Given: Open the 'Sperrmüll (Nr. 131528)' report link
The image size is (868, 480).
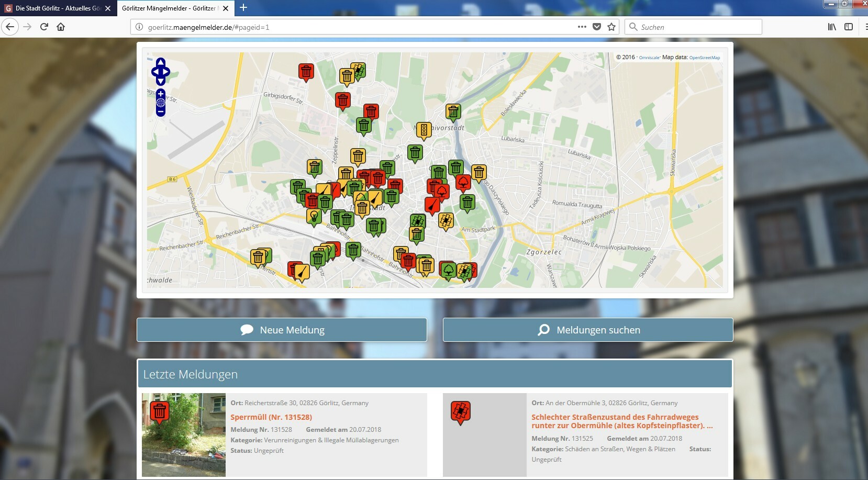Looking at the screenshot, I should click(x=271, y=417).
